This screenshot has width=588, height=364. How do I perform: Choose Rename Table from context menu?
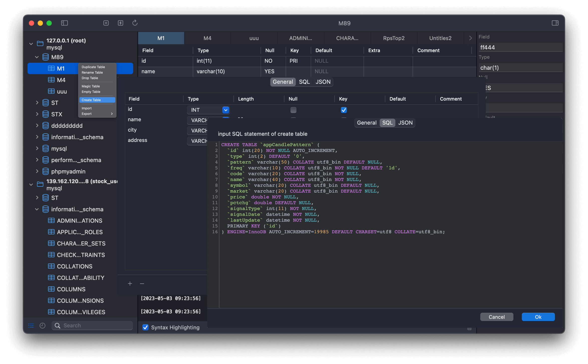97,72
